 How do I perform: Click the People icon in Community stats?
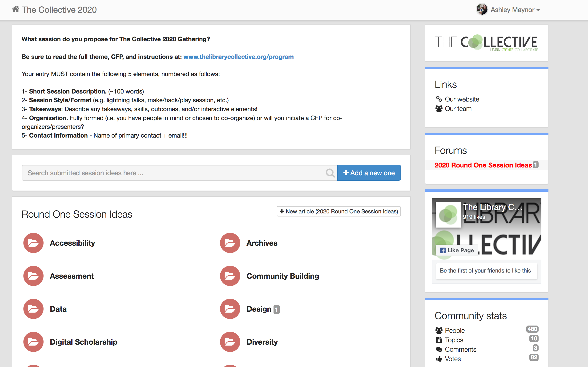(x=439, y=330)
